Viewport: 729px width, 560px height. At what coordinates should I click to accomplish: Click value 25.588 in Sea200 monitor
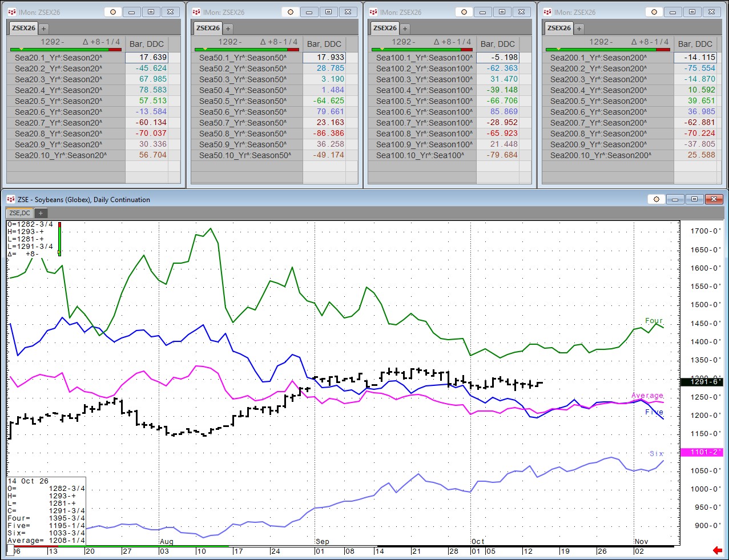coord(695,155)
